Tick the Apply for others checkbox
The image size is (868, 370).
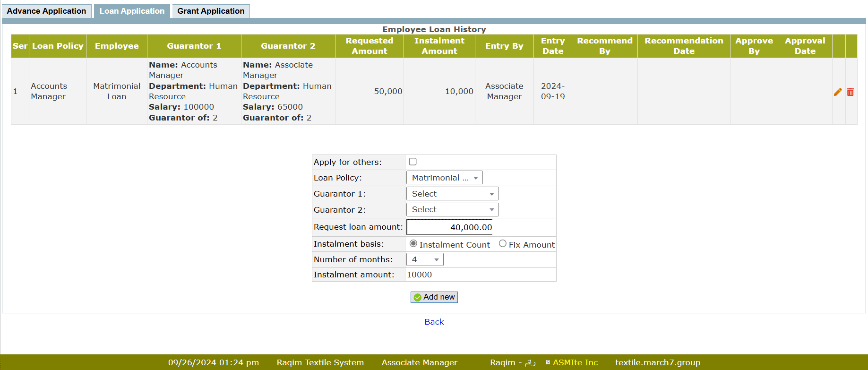tap(413, 162)
